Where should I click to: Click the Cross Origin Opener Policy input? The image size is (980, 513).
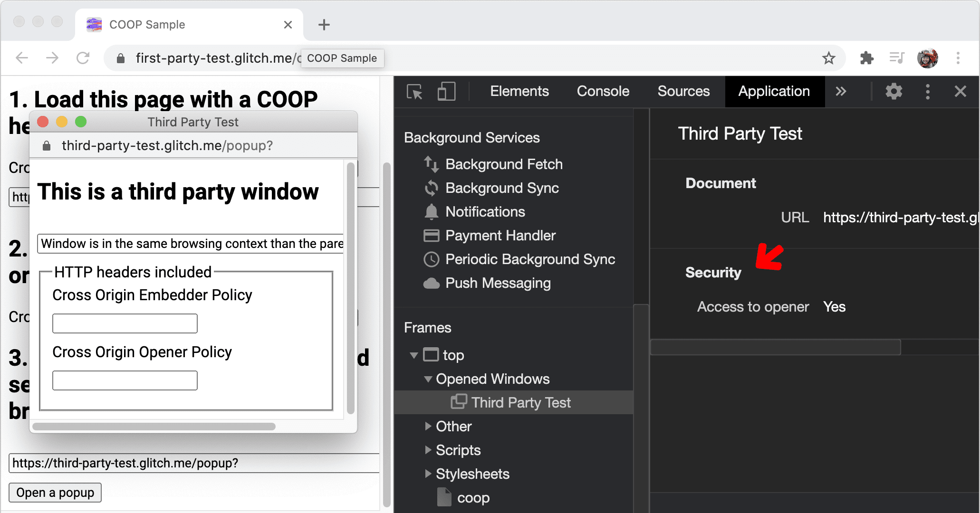[x=126, y=380]
